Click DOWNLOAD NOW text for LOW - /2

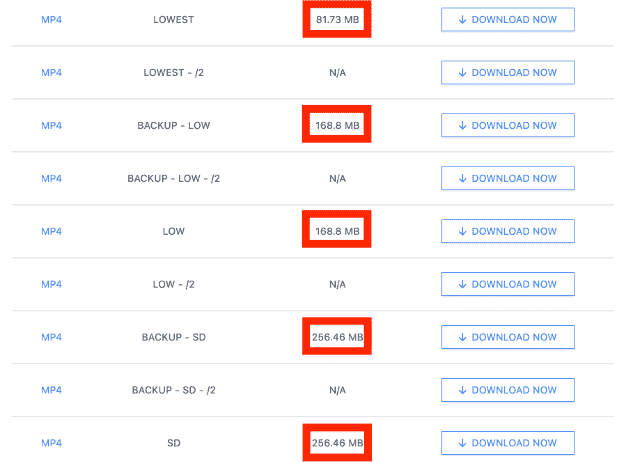pyautogui.click(x=514, y=284)
